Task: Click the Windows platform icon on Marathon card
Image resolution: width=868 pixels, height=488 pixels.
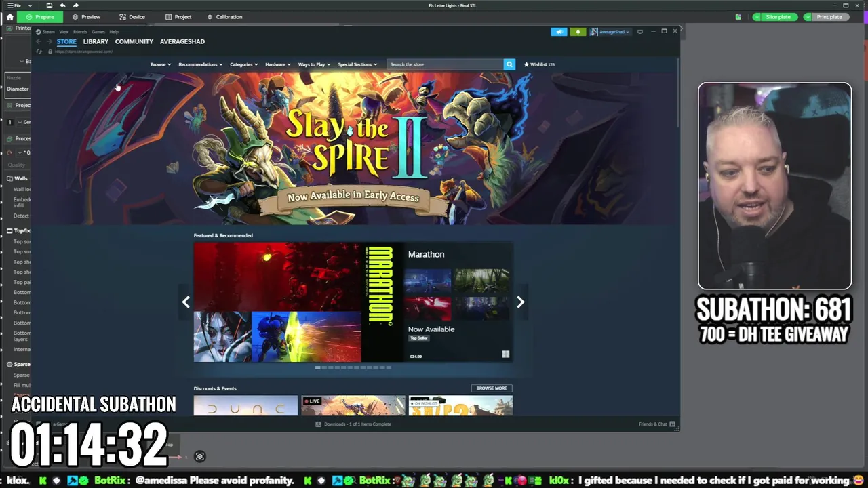Action: [x=505, y=354]
